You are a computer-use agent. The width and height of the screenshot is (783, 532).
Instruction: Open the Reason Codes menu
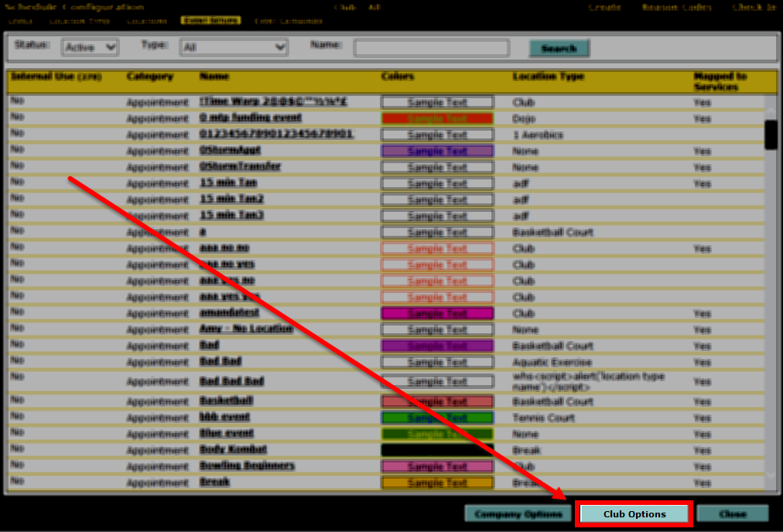675,7
